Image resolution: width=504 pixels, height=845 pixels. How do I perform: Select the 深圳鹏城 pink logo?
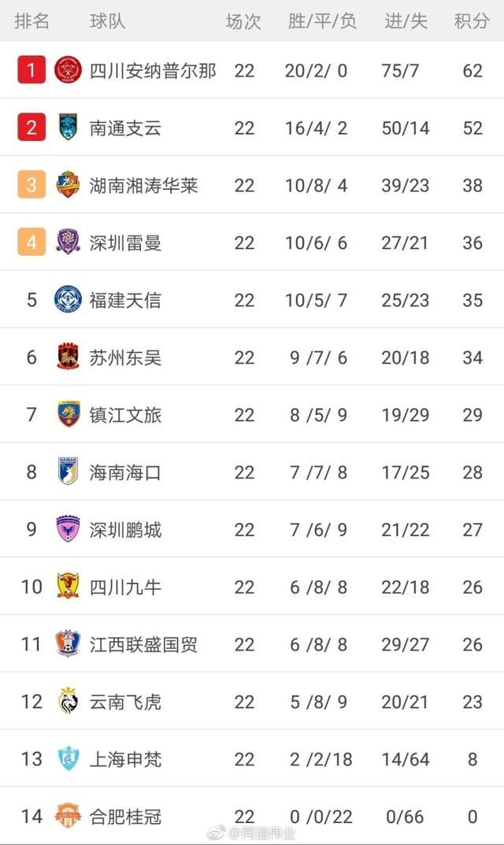[x=69, y=529]
